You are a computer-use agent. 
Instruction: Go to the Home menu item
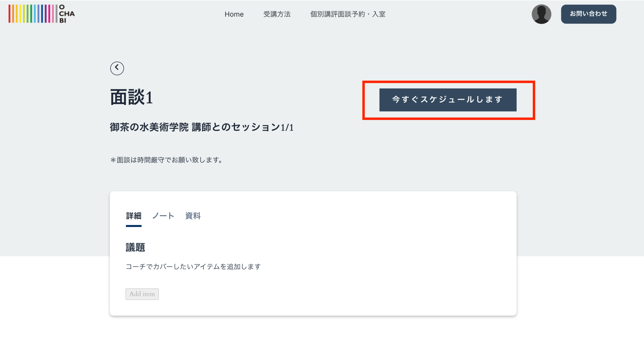(x=234, y=14)
